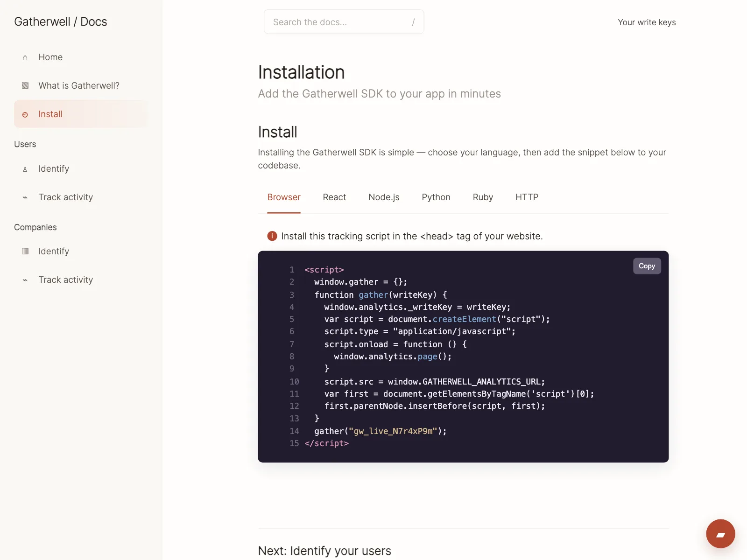Click the Installation page heading
Screen dimensions: 747x560
[302, 72]
